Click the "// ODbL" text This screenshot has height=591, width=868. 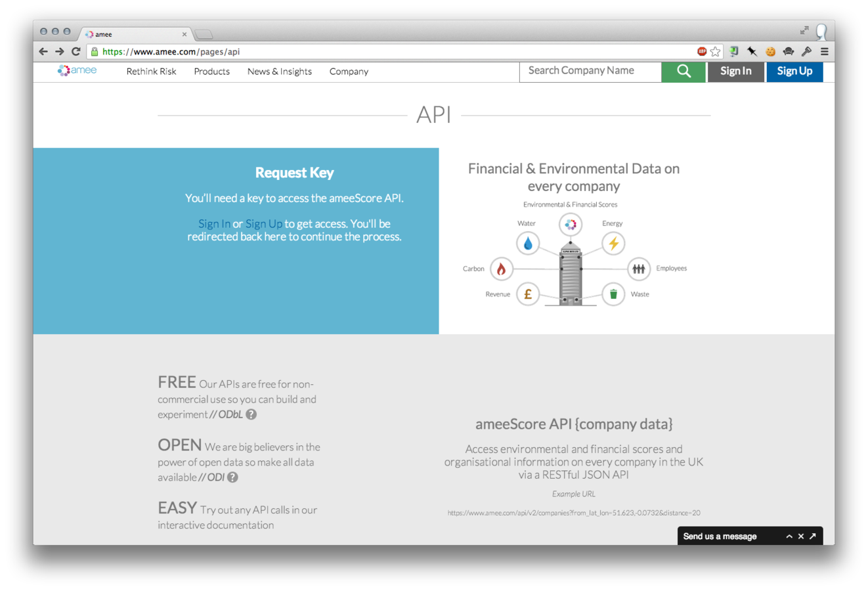[x=226, y=414]
